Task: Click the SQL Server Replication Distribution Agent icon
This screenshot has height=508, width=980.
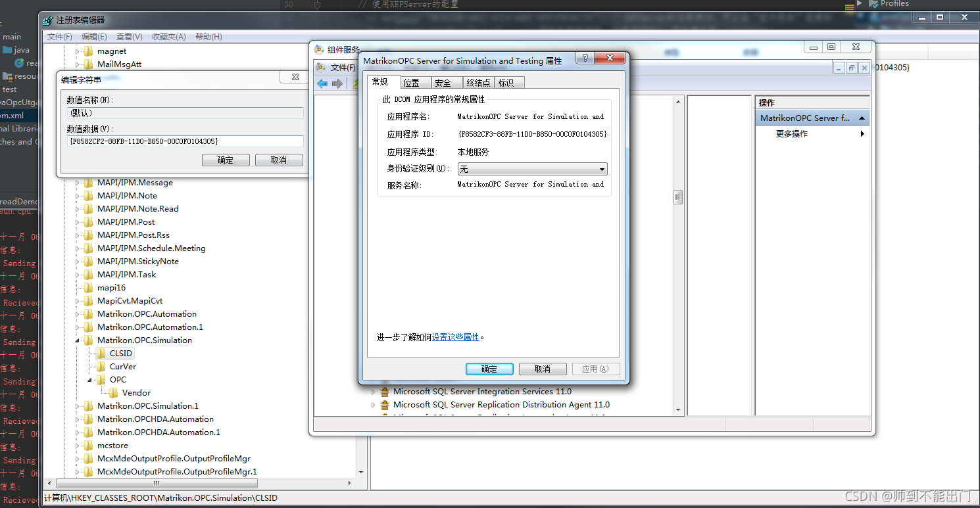Action: [x=385, y=405]
